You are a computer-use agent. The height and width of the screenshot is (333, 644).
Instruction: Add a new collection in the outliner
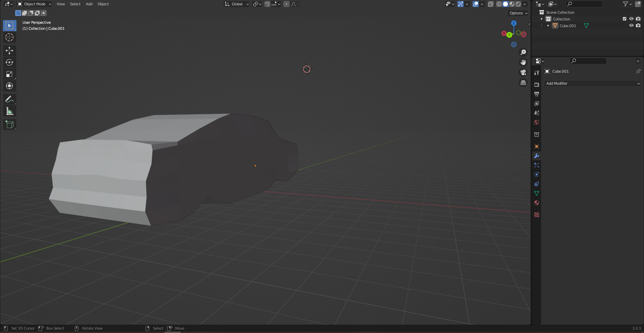tap(638, 4)
